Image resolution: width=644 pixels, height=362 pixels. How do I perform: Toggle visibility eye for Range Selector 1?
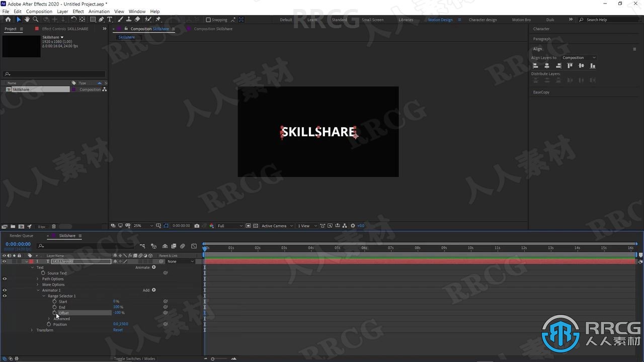click(5, 296)
